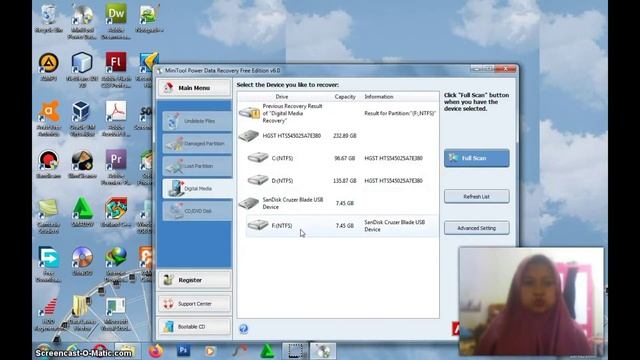640x360 pixels.
Task: Click the Capacity column header
Action: pos(345,97)
